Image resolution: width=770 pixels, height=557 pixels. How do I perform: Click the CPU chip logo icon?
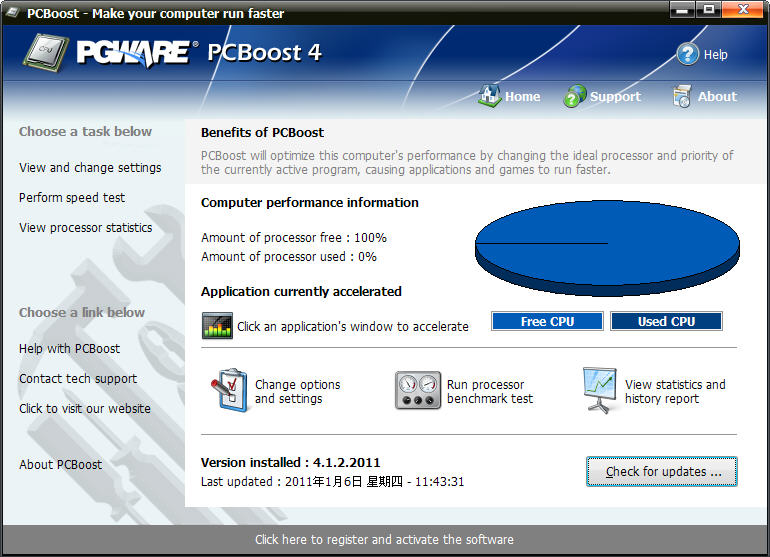46,53
